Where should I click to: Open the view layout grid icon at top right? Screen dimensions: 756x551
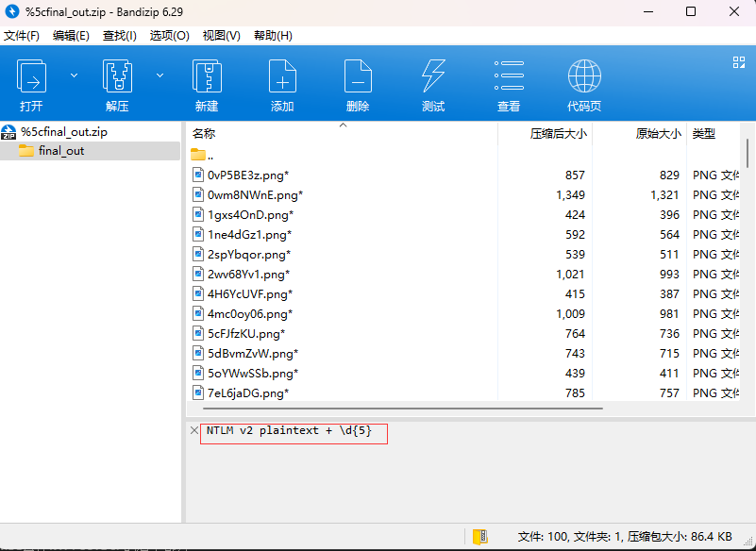739,62
